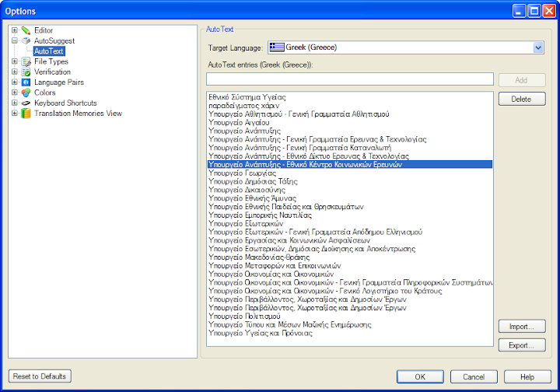Select the Language Pairs tree item
The image size is (560, 392).
(59, 82)
